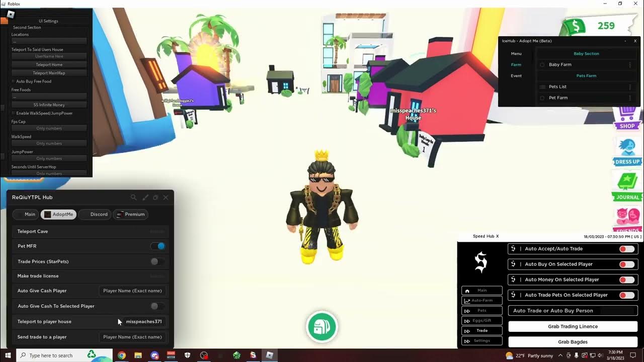The height and width of the screenshot is (362, 644).
Task: Select Main in Speed Hub X sidebar
Action: click(482, 291)
